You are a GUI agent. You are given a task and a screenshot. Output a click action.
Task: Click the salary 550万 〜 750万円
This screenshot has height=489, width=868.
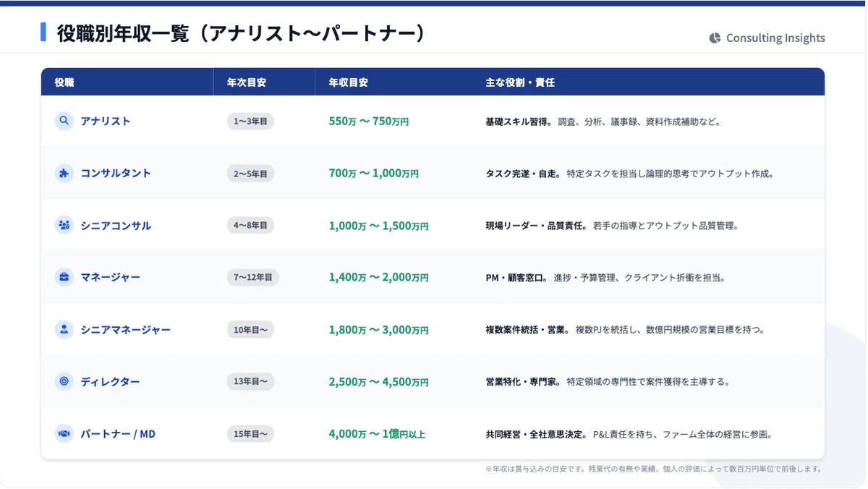click(x=369, y=122)
